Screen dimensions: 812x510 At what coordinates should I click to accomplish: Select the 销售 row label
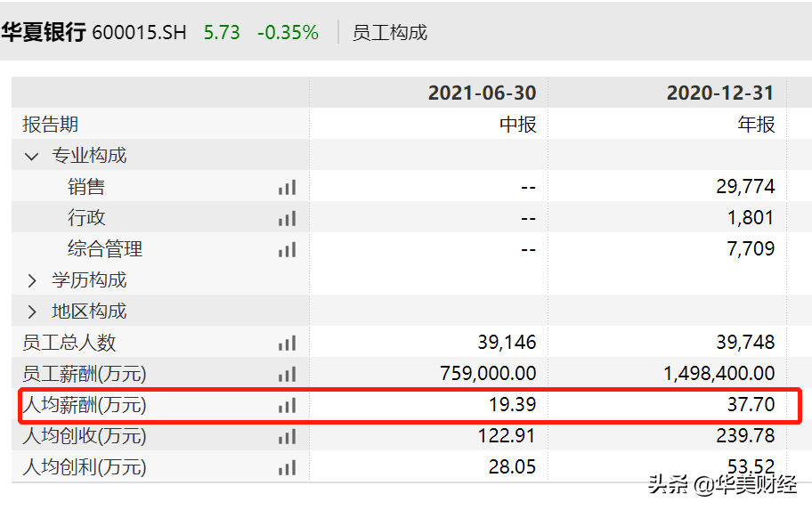(x=86, y=187)
